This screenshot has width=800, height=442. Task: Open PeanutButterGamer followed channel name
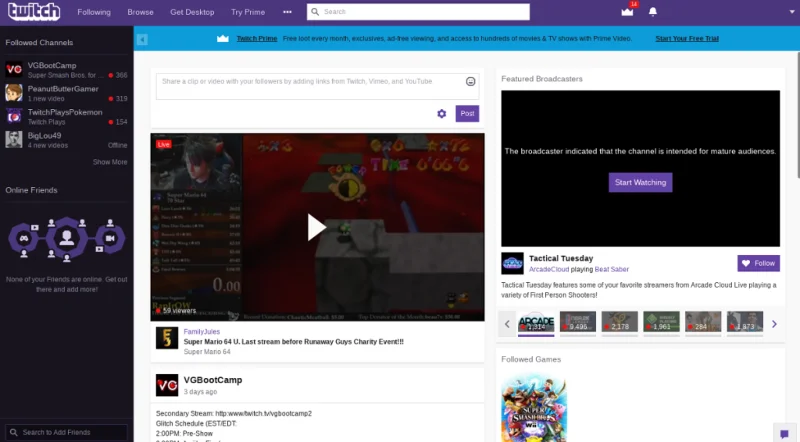tap(63, 89)
